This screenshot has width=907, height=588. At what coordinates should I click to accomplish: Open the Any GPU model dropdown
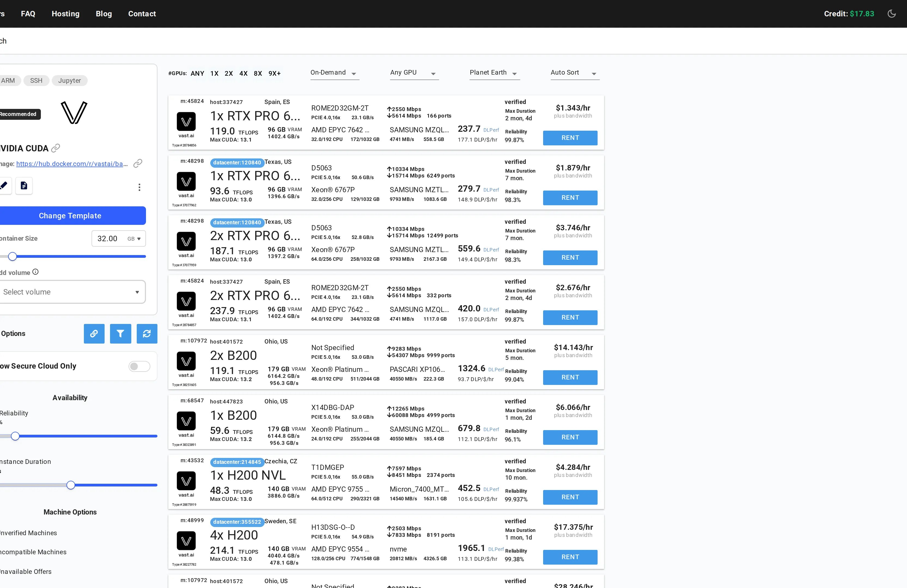click(414, 73)
